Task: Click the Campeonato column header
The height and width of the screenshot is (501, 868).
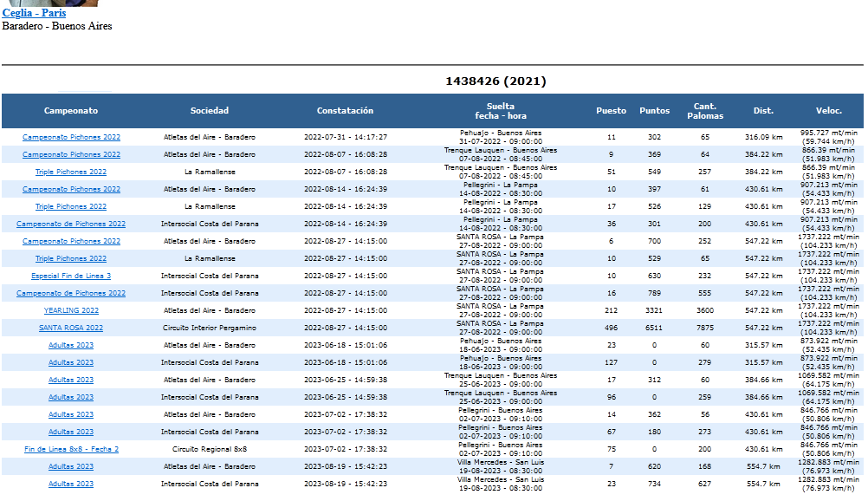Action: click(x=71, y=111)
